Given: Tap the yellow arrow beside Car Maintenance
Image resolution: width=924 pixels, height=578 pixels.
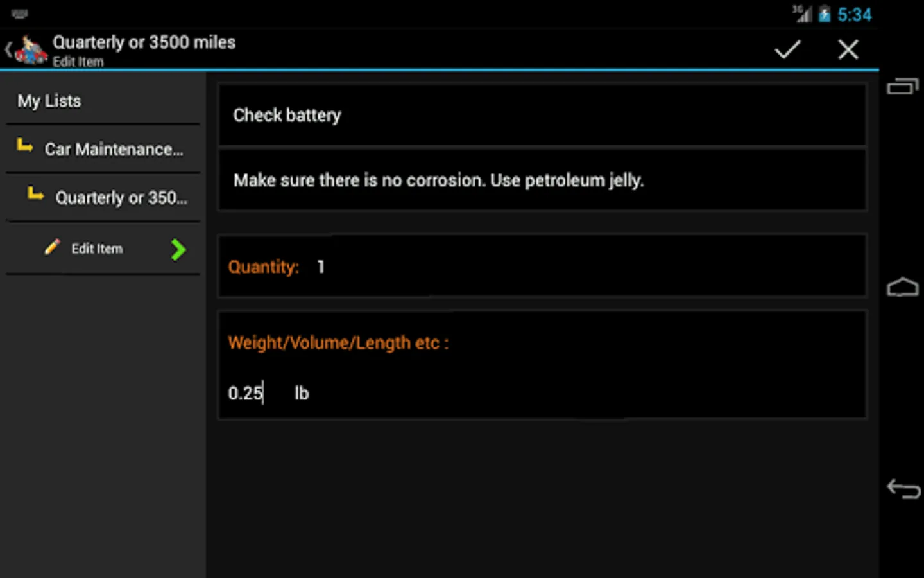Looking at the screenshot, I should tap(25, 146).
